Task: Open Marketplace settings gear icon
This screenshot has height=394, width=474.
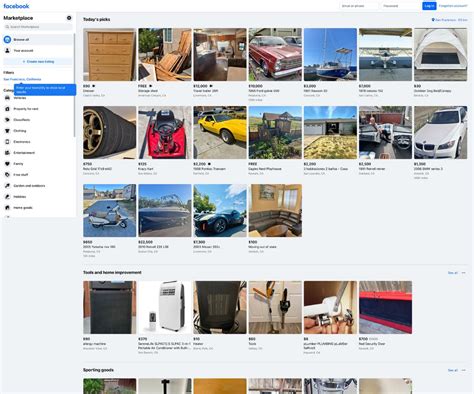Action: coord(69,18)
